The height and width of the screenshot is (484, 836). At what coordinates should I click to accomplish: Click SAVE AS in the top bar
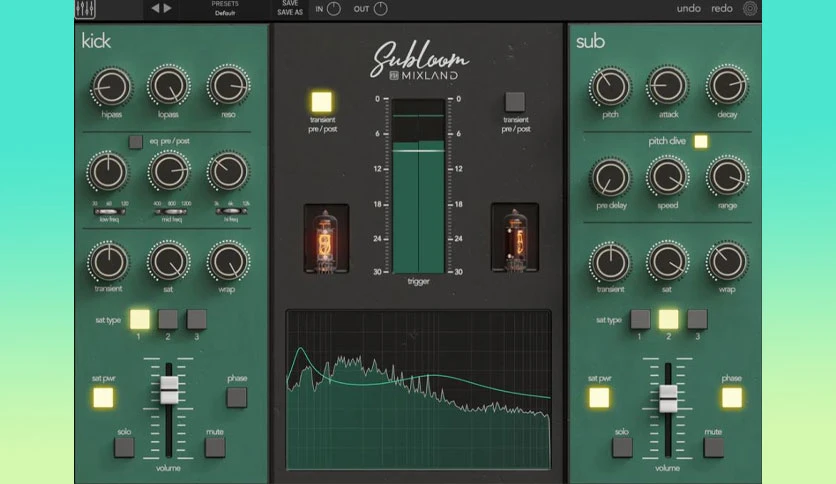pyautogui.click(x=290, y=12)
